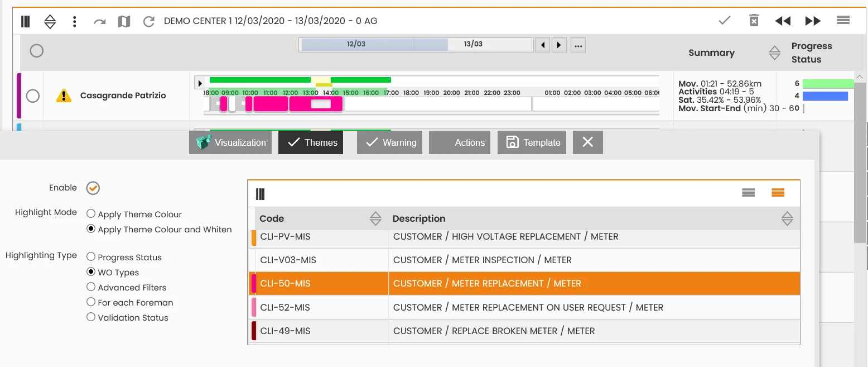The image size is (868, 367).
Task: Select the CLI-50-MIS code cell
Action: click(322, 283)
